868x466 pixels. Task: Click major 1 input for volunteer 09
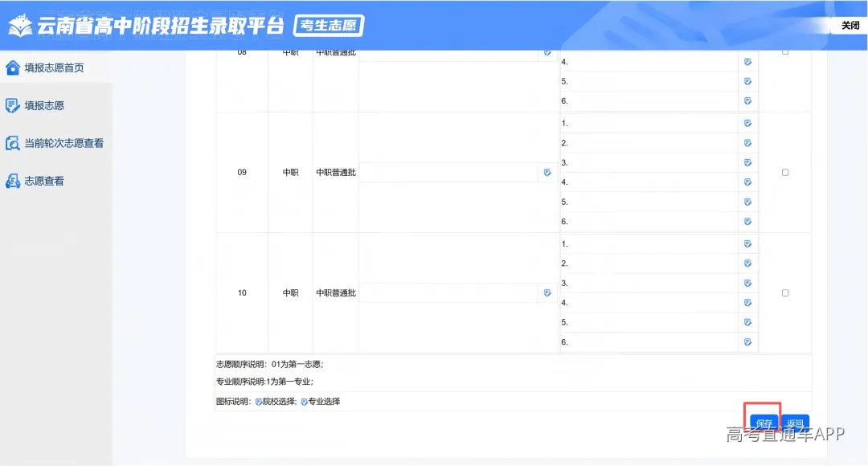click(649, 124)
